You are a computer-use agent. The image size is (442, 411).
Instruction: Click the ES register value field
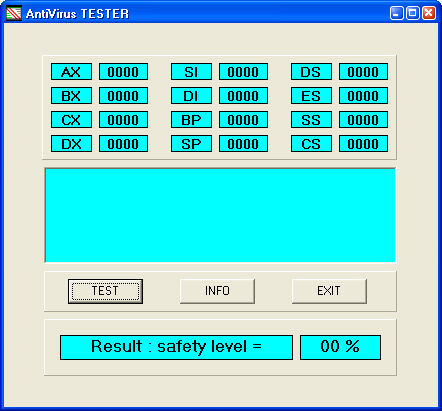tap(363, 96)
